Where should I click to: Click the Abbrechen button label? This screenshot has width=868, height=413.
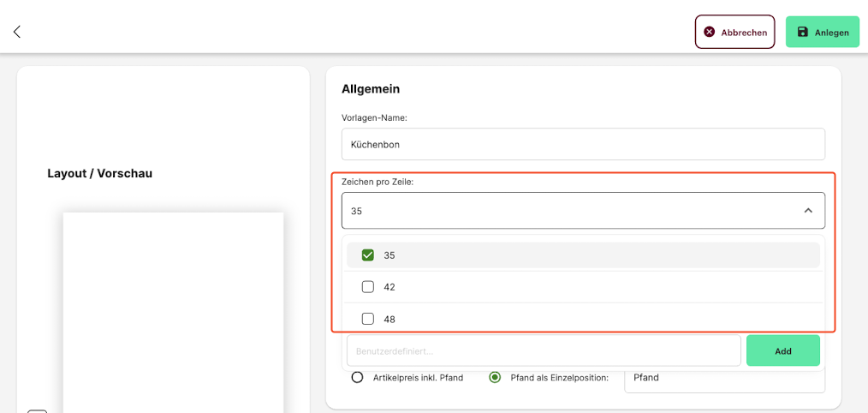coord(743,33)
